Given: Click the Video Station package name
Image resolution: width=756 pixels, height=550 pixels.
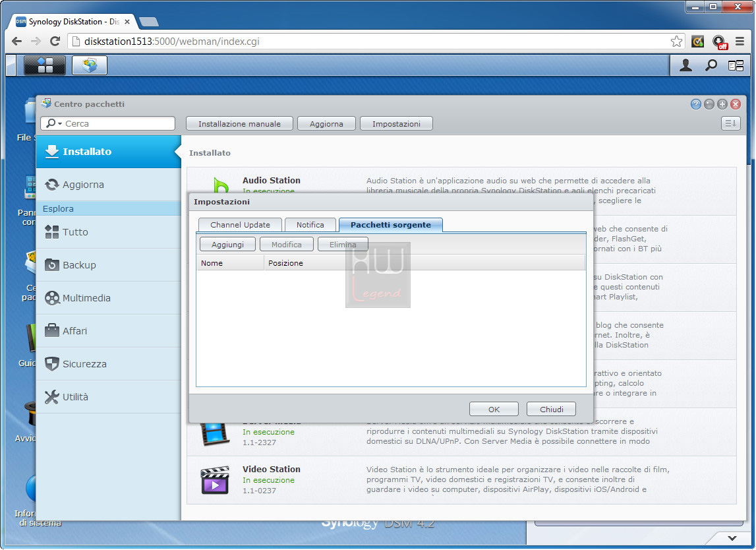Looking at the screenshot, I should click(272, 469).
